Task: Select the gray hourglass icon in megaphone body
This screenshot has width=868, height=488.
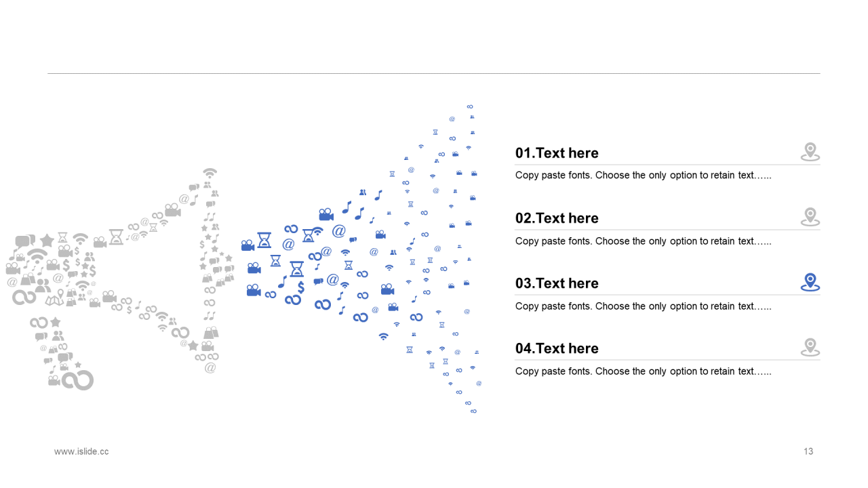Action: (x=117, y=237)
